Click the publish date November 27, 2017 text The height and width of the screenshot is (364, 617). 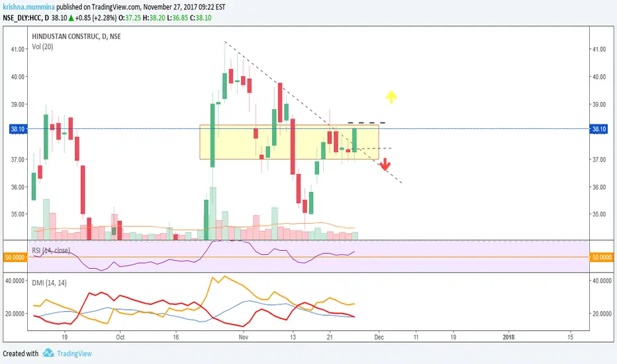point(172,7)
